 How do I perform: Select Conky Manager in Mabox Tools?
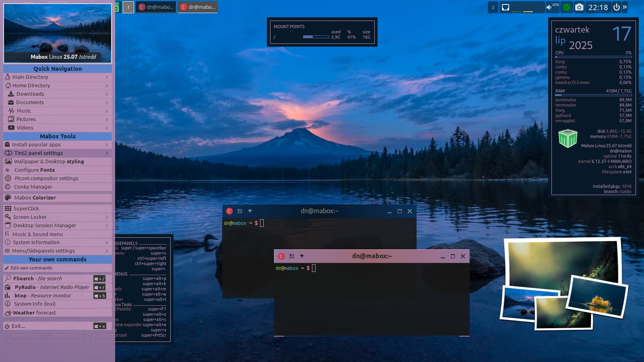coord(33,187)
